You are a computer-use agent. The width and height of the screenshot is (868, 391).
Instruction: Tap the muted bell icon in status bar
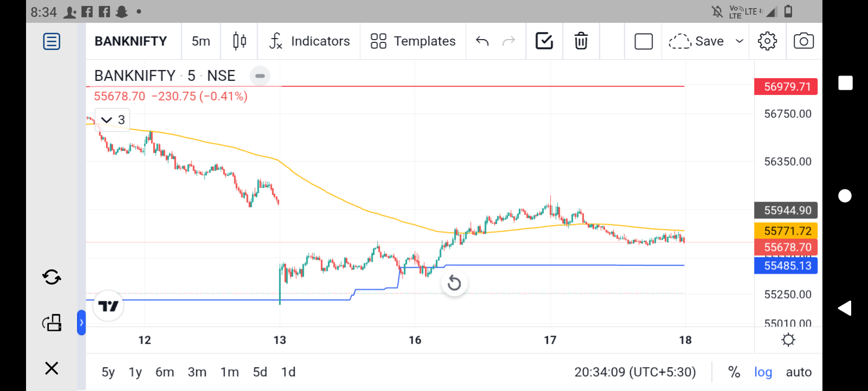click(717, 11)
